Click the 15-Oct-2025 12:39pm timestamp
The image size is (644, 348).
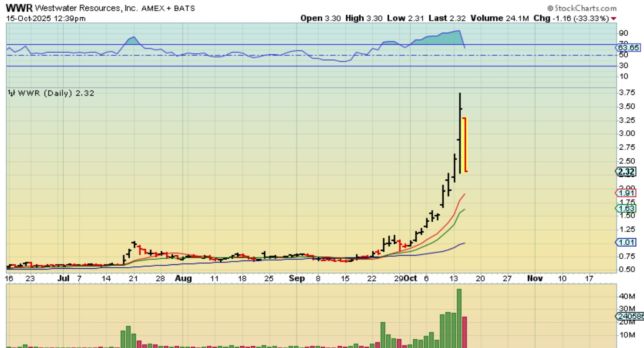[46, 18]
